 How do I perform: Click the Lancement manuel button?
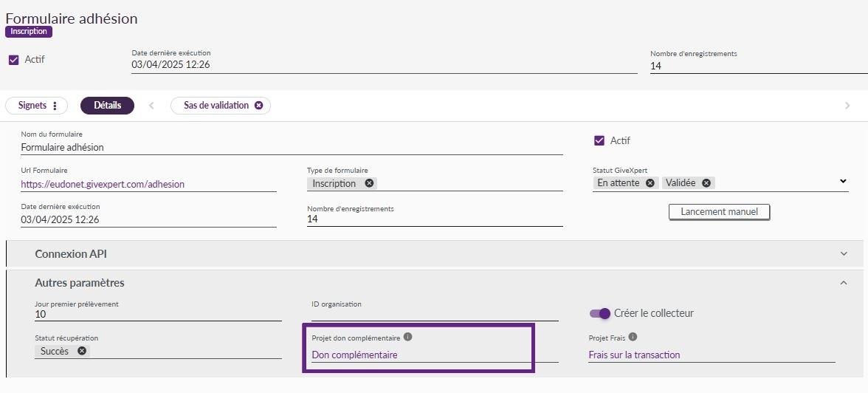719,212
